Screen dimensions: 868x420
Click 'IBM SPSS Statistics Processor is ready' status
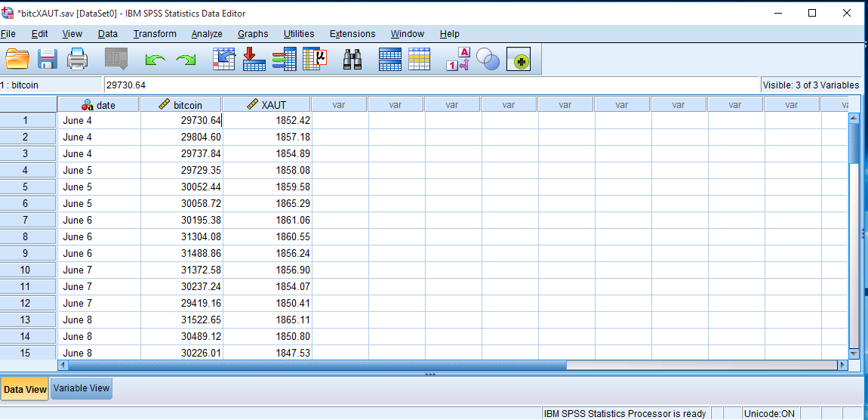pos(625,413)
